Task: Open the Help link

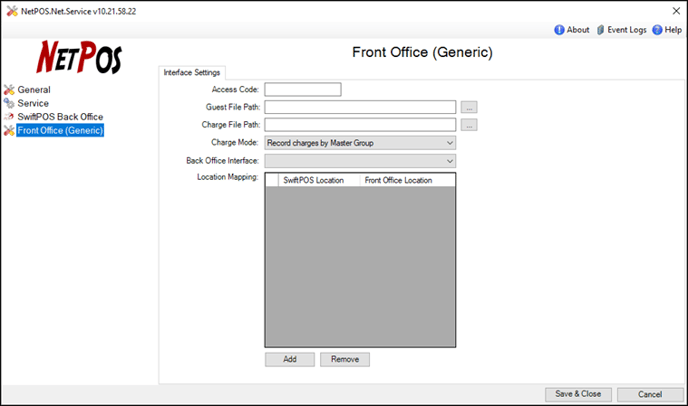Action: [673, 30]
